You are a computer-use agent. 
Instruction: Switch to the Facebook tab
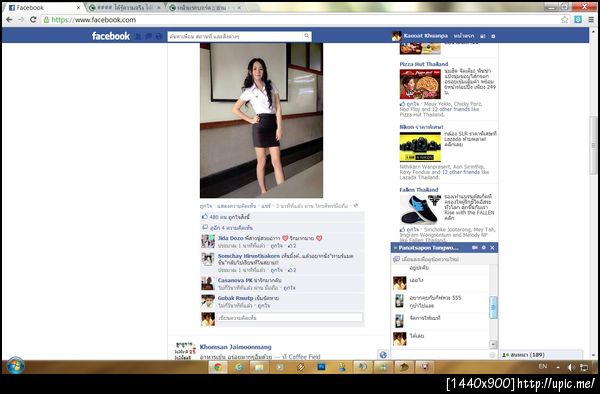pyautogui.click(x=42, y=8)
